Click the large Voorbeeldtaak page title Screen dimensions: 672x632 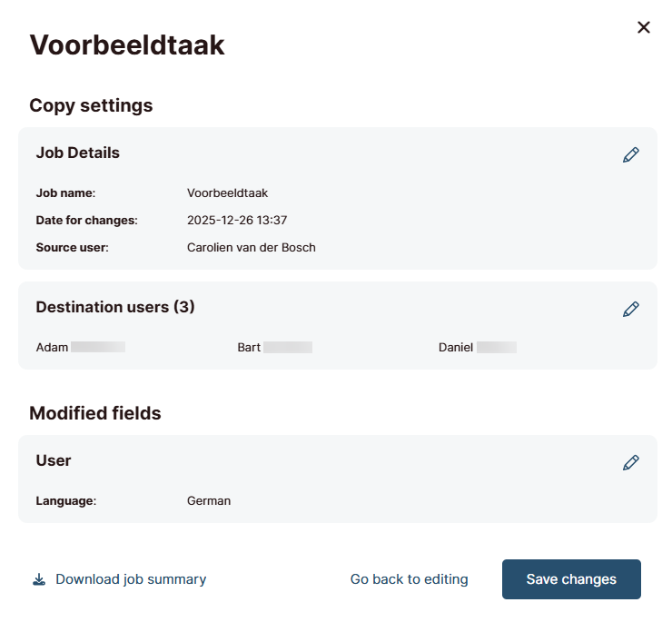coord(127,45)
